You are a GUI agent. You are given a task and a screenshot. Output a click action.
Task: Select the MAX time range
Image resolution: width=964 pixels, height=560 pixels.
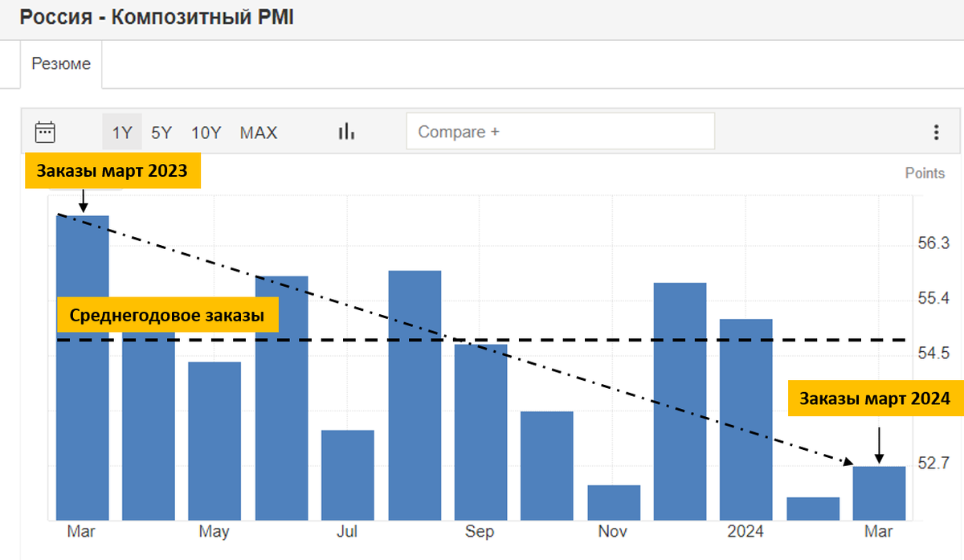click(259, 133)
